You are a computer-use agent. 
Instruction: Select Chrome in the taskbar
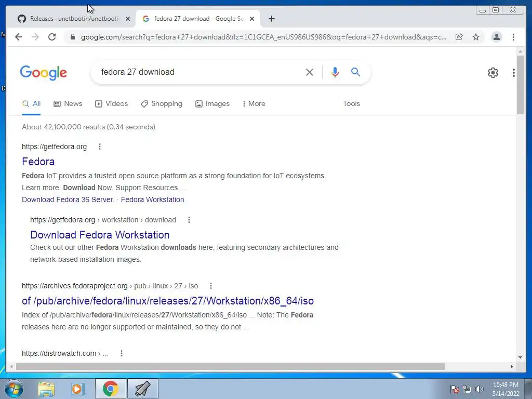[111, 389]
